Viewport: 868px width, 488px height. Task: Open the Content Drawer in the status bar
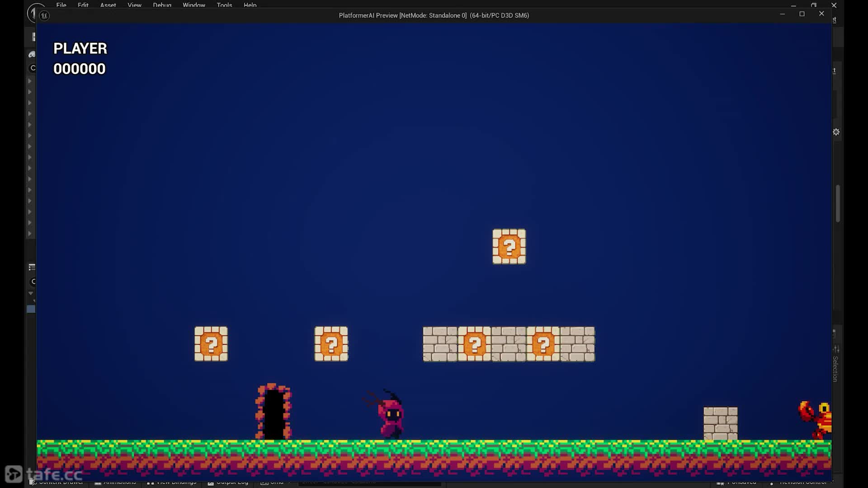[57, 482]
